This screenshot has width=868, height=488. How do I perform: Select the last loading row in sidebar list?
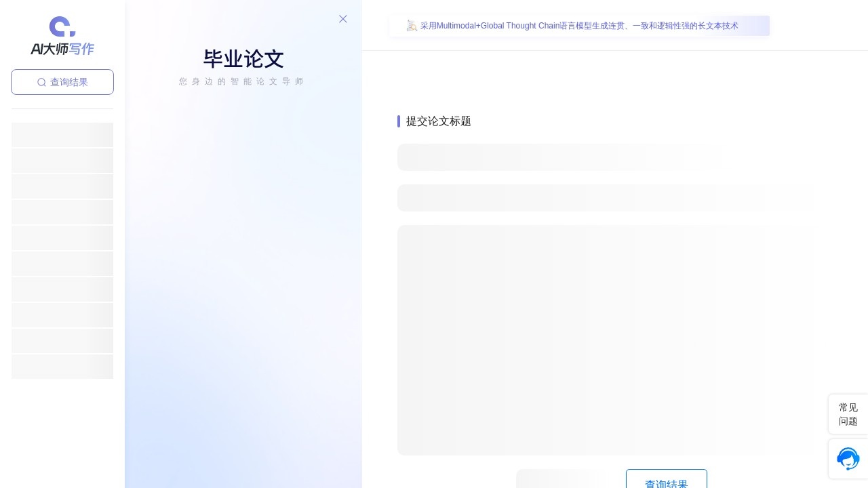[x=62, y=367]
